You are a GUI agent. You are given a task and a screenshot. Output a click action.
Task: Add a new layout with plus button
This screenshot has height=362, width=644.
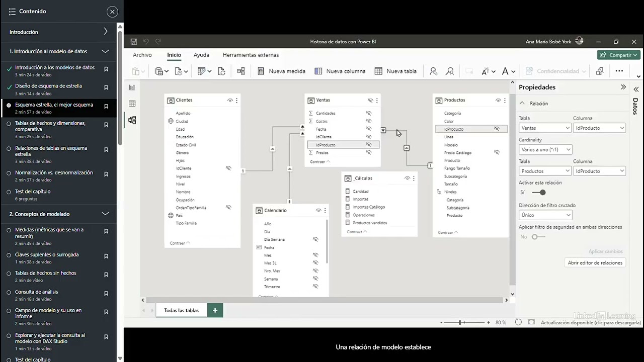[x=215, y=310]
